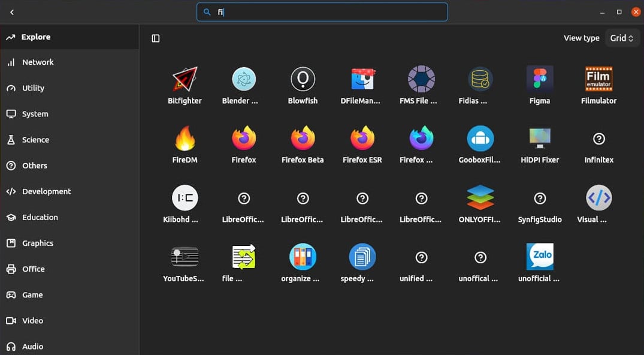Image resolution: width=644 pixels, height=355 pixels.
Task: Select the Science category
Action: [69, 140]
